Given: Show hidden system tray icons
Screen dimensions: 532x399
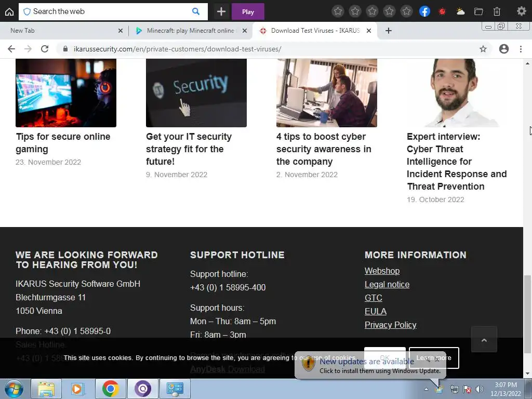Looking at the screenshot, I should pyautogui.click(x=426, y=389).
